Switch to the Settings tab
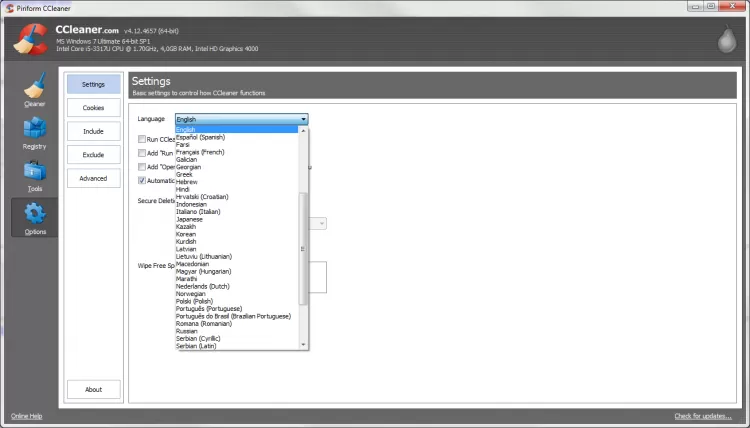 [x=93, y=84]
